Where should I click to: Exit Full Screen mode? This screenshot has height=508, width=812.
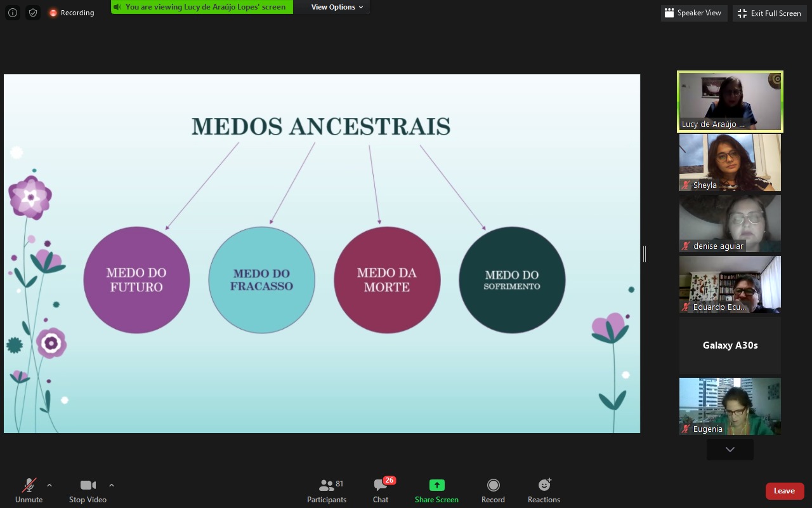click(769, 13)
